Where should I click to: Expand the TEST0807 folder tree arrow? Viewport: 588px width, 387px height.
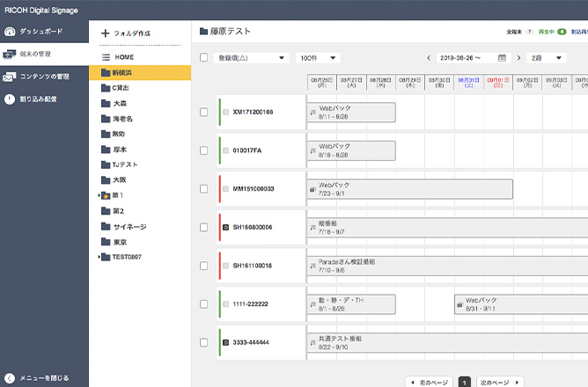pyautogui.click(x=99, y=257)
